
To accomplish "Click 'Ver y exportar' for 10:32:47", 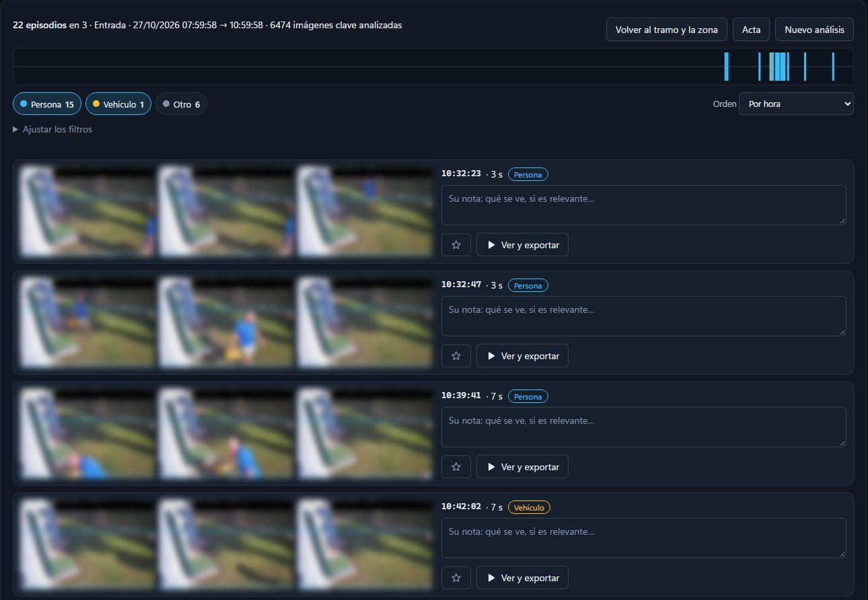I will [522, 356].
